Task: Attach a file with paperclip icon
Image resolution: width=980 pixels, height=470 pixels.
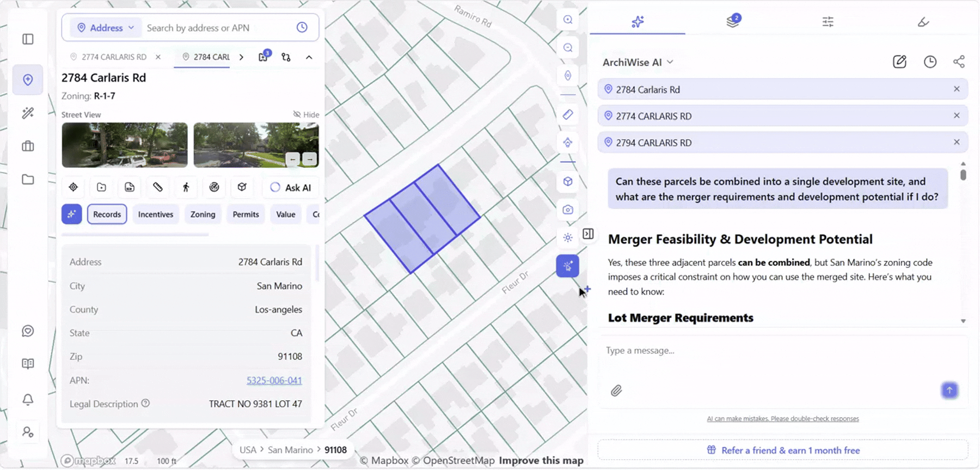Action: [616, 390]
